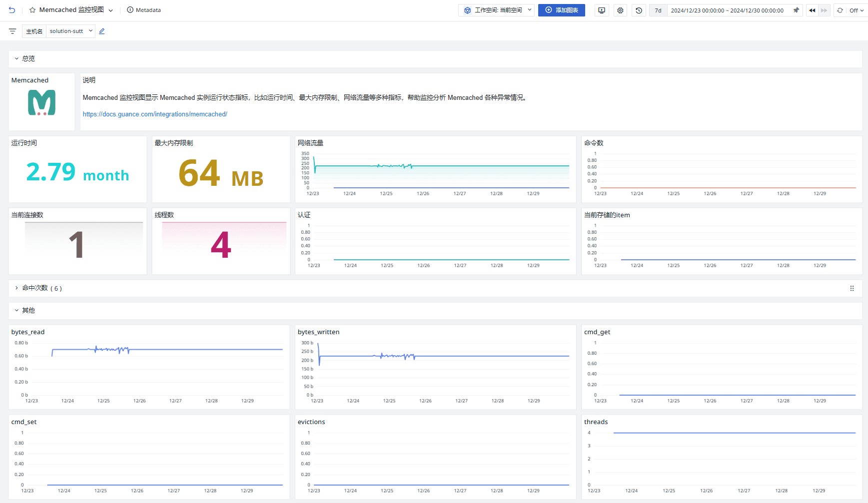Open the solution-sutt hostname dropdown

[71, 31]
